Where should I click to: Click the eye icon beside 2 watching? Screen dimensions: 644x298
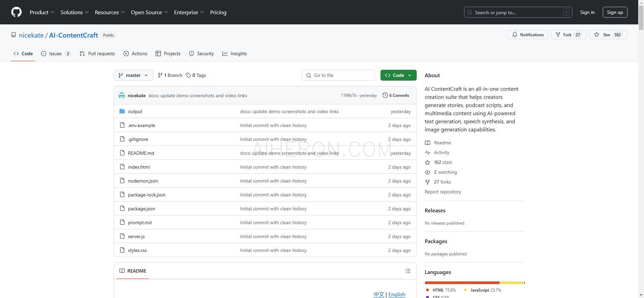click(x=428, y=172)
